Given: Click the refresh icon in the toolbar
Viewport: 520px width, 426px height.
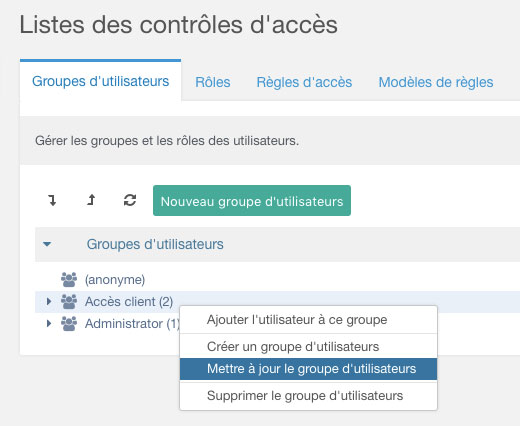Looking at the screenshot, I should 130,200.
